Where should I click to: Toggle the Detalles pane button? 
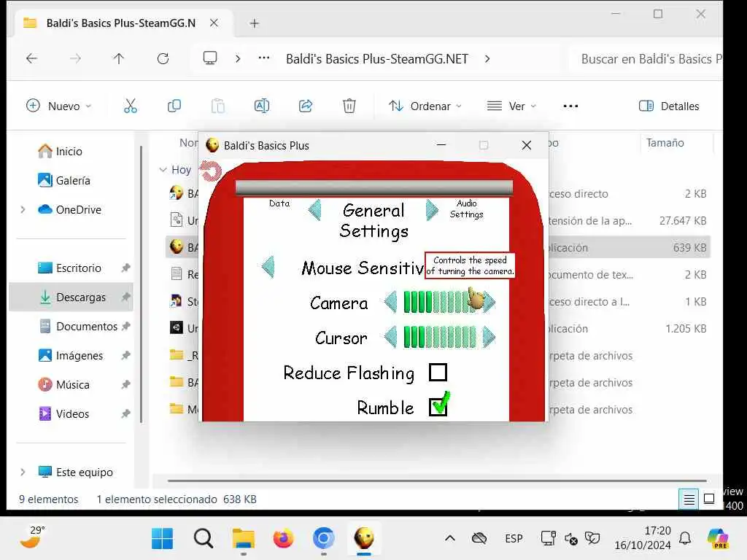[669, 106]
